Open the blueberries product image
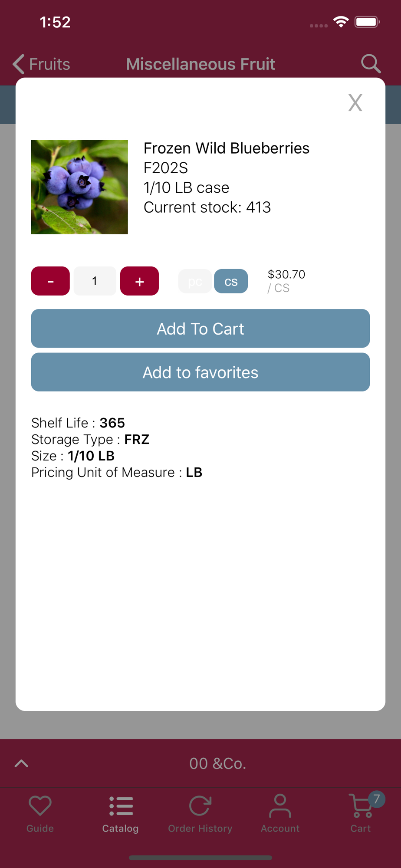 point(79,187)
